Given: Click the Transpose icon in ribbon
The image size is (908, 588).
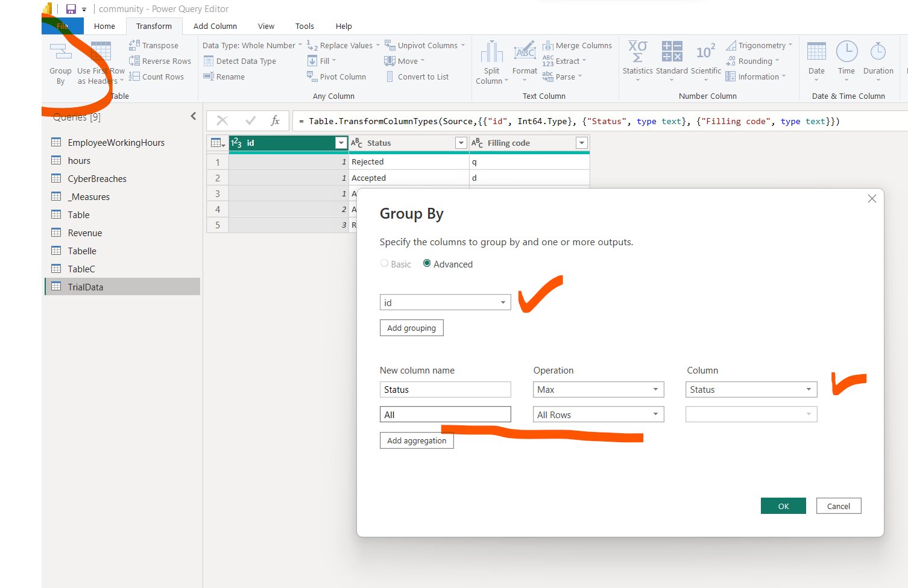Looking at the screenshot, I should click(134, 45).
